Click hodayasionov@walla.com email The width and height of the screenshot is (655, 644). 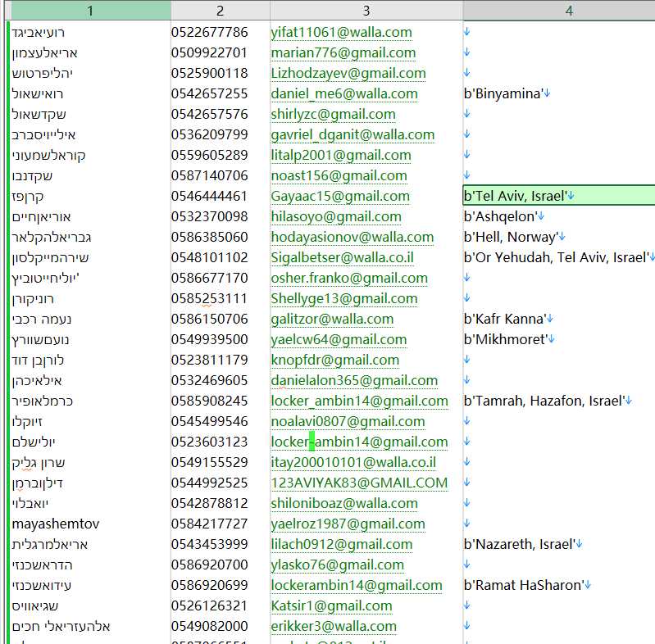click(353, 237)
